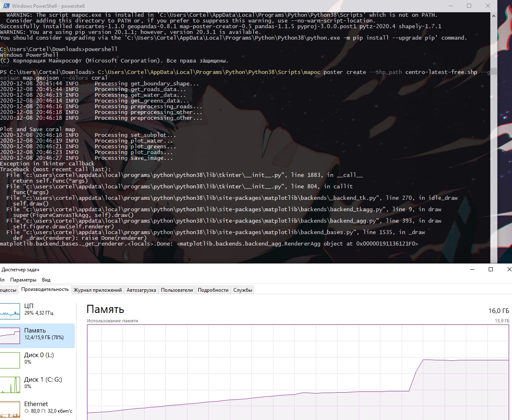Minimize the Task Manager window

tap(472, 269)
